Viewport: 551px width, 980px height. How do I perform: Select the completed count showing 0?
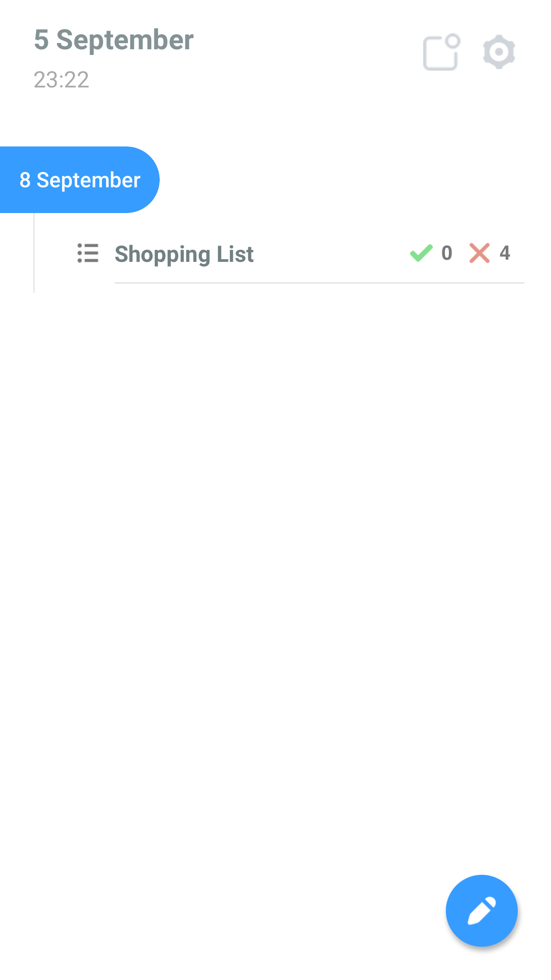447,253
